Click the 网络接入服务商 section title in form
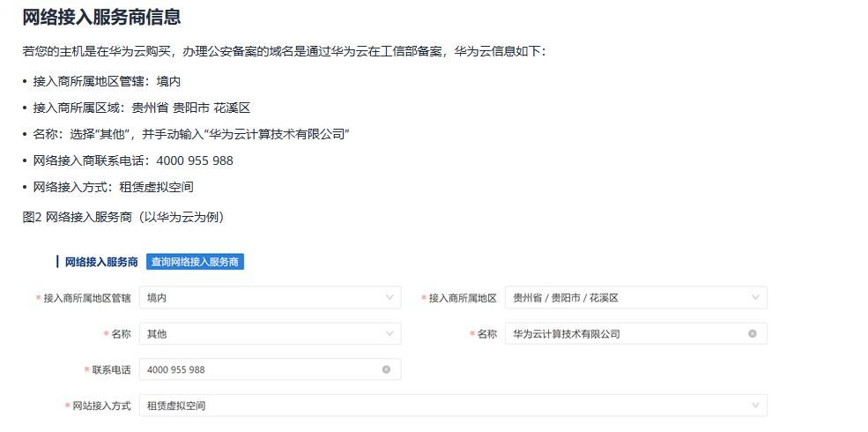 coord(101,262)
